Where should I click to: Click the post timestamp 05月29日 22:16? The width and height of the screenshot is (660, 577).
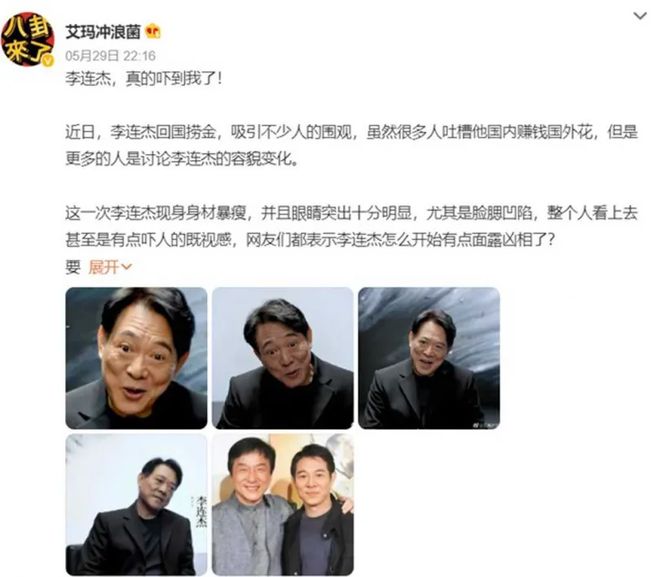tap(110, 56)
